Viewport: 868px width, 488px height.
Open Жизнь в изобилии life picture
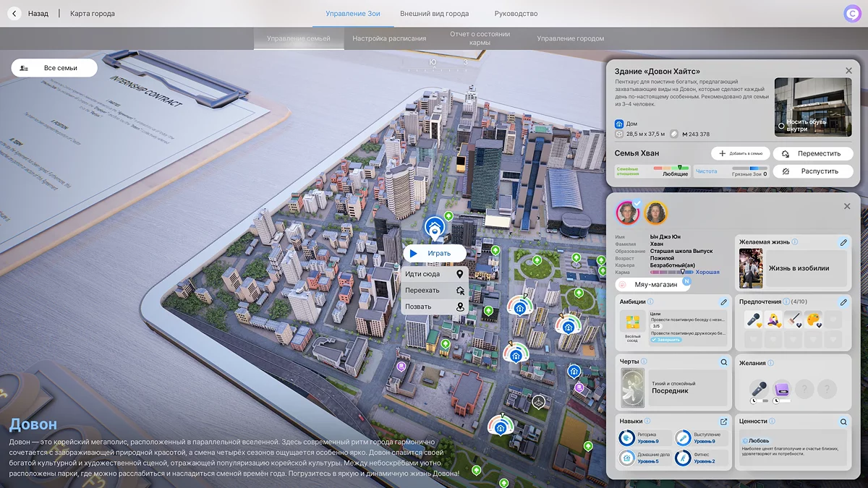coord(751,268)
